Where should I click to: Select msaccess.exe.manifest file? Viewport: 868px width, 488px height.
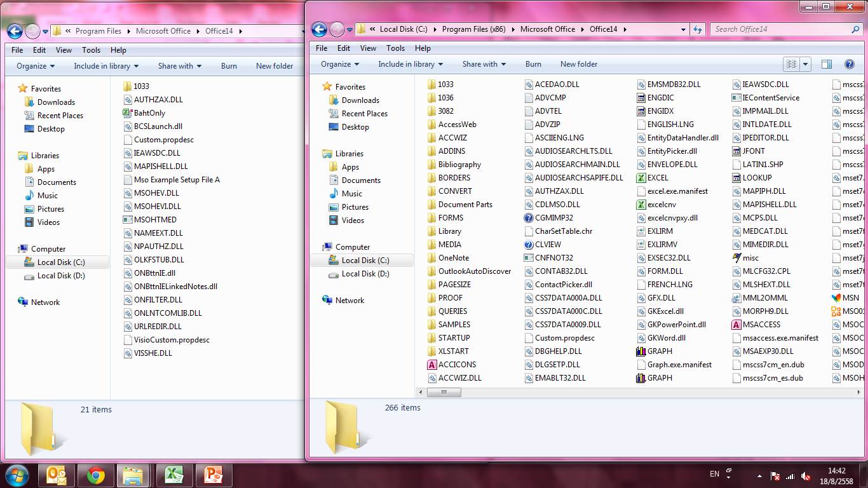pos(775,338)
